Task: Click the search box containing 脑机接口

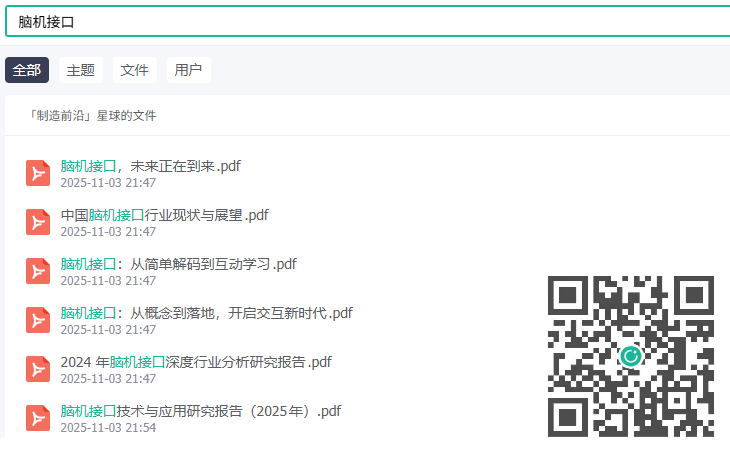Action: 368,21
